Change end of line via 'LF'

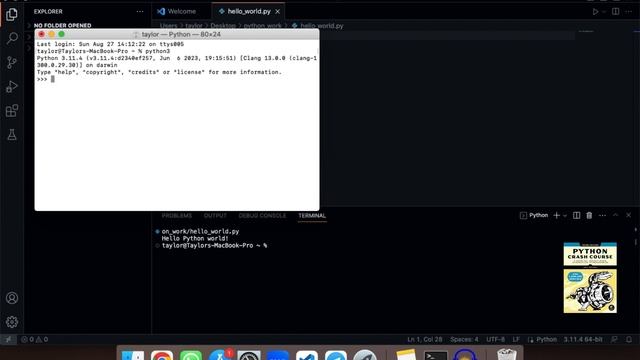516,339
